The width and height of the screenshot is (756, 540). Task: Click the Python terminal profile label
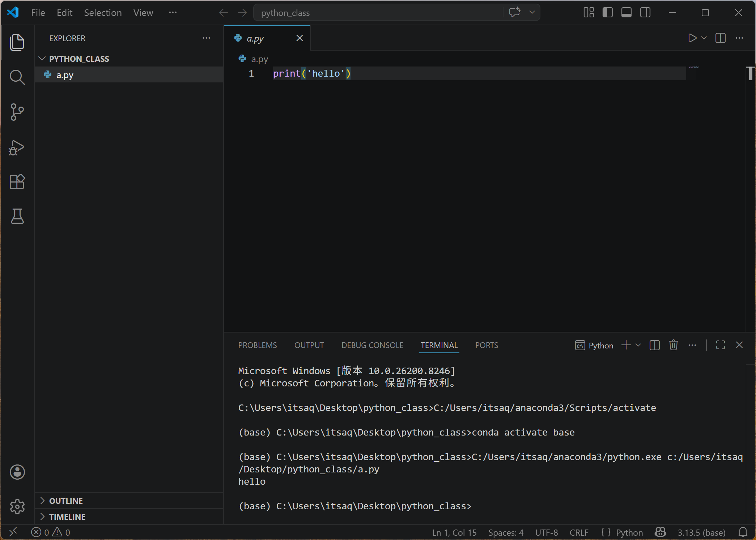(x=594, y=346)
